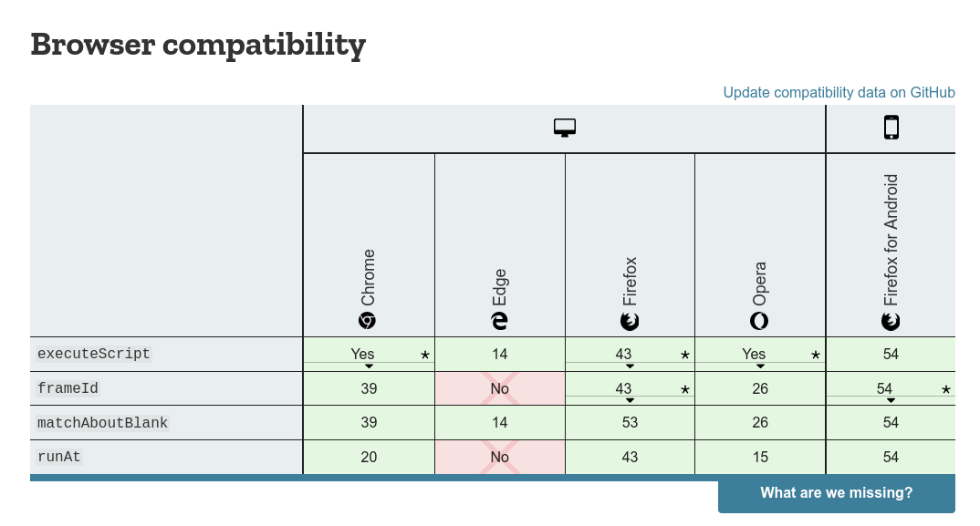Click the star in Firefox for Android frameId cell
The height and width of the screenshot is (526, 980).
(946, 389)
